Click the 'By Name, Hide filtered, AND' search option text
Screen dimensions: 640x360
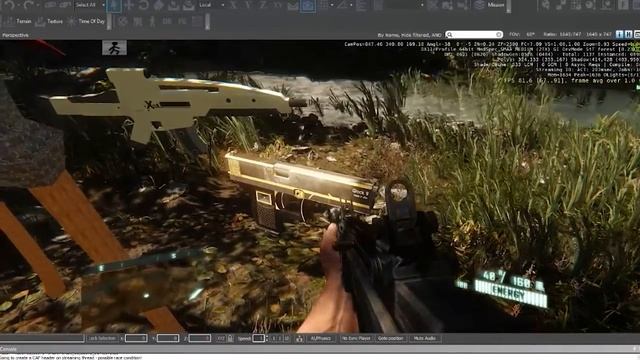pyautogui.click(x=410, y=35)
